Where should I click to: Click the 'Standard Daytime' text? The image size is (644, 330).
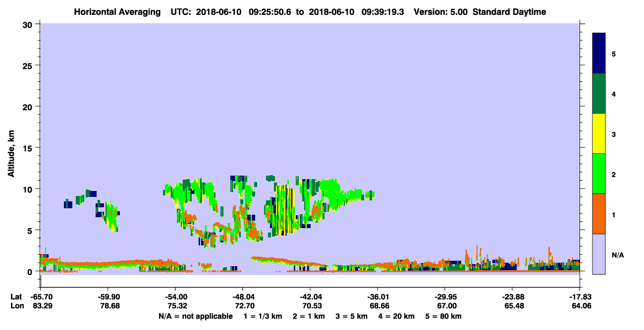click(x=509, y=12)
